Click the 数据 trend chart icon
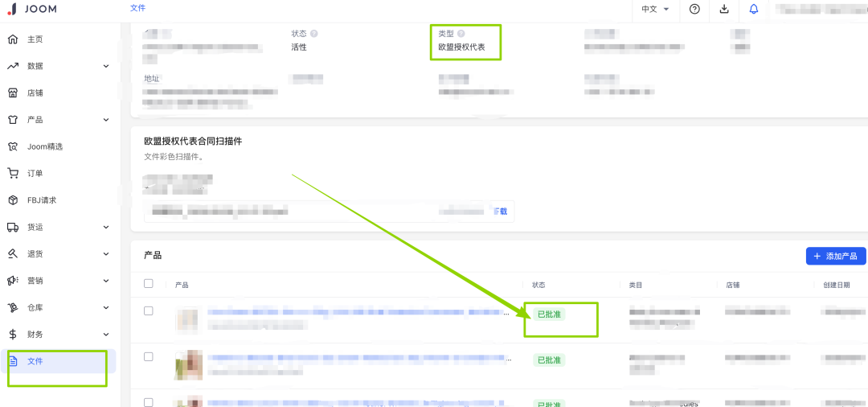Image resolution: width=868 pixels, height=407 pixels. [13, 66]
